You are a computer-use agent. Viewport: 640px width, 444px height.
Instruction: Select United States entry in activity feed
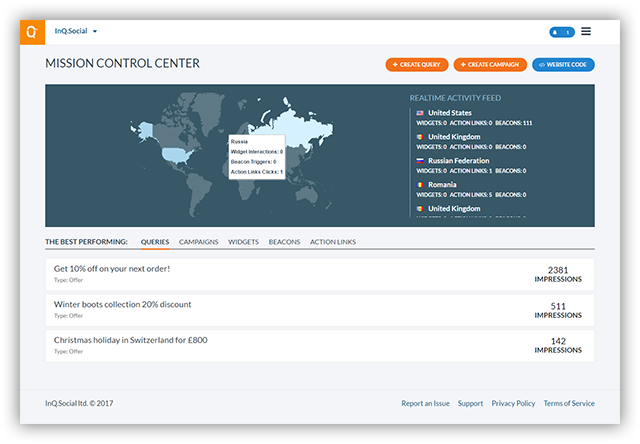point(474,118)
